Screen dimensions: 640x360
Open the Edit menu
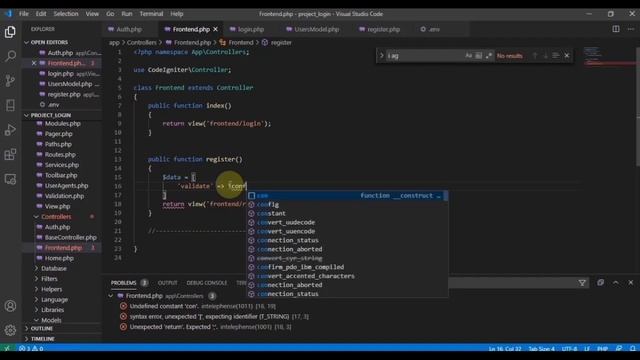(41, 14)
